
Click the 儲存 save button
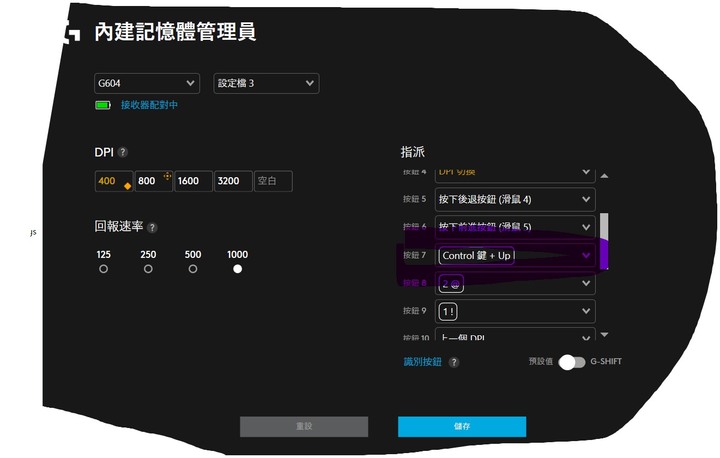point(462,427)
